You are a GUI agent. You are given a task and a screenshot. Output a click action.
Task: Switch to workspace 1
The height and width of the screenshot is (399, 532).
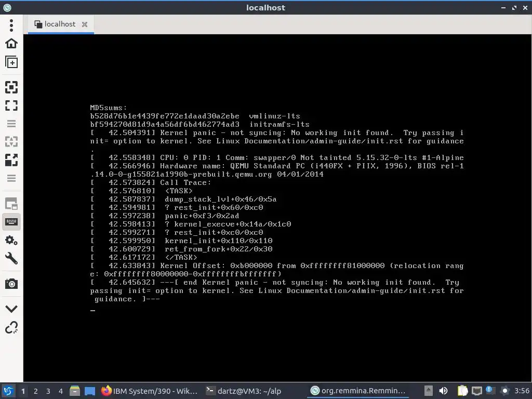pyautogui.click(x=23, y=391)
